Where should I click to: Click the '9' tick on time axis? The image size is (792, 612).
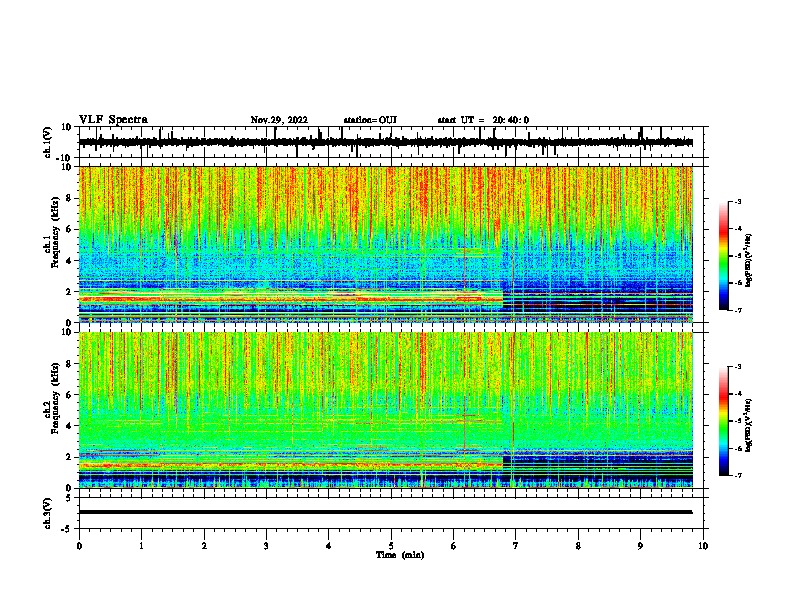click(640, 546)
